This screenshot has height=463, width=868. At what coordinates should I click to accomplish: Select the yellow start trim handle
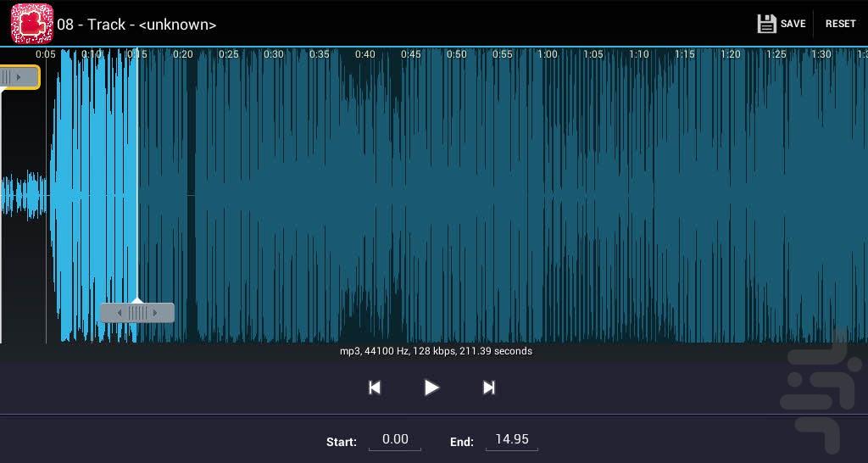click(x=18, y=77)
